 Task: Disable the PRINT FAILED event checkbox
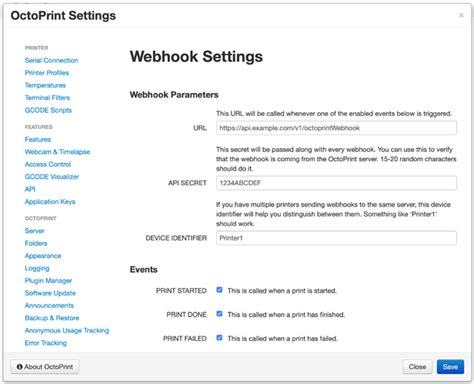point(219,338)
